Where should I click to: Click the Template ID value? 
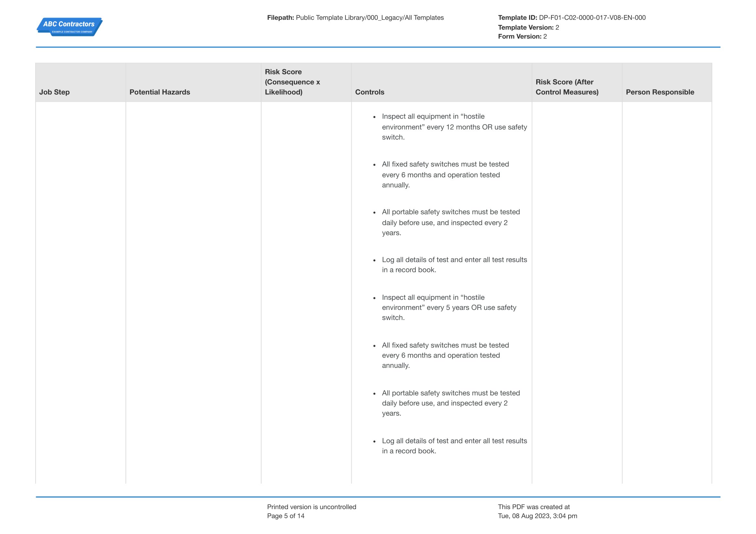pyautogui.click(x=592, y=18)
